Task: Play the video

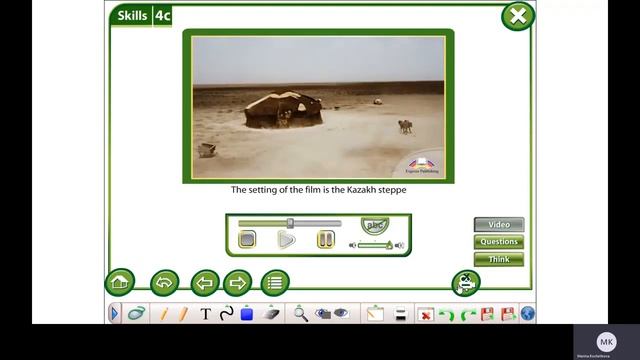Action: tap(286, 239)
